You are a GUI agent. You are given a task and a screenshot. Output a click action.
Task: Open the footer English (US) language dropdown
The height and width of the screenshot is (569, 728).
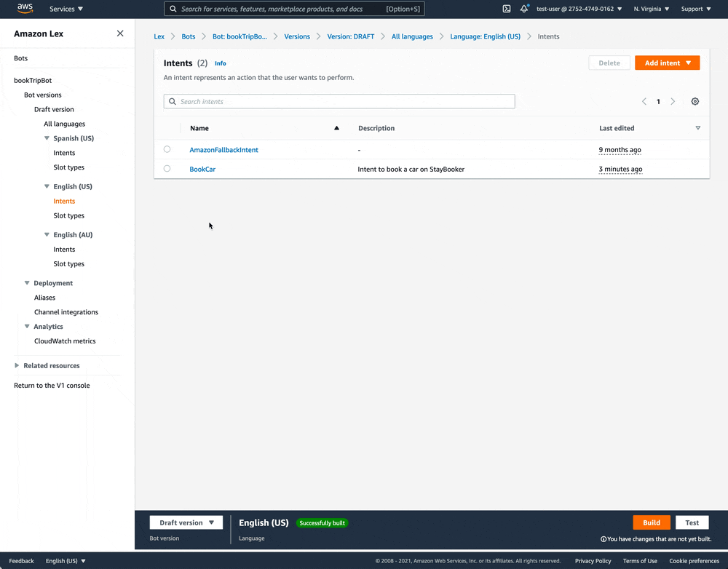click(x=66, y=561)
